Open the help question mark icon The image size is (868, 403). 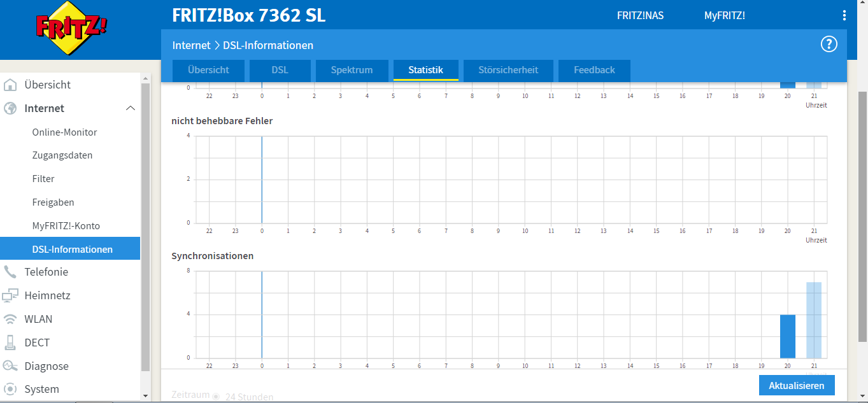[829, 44]
